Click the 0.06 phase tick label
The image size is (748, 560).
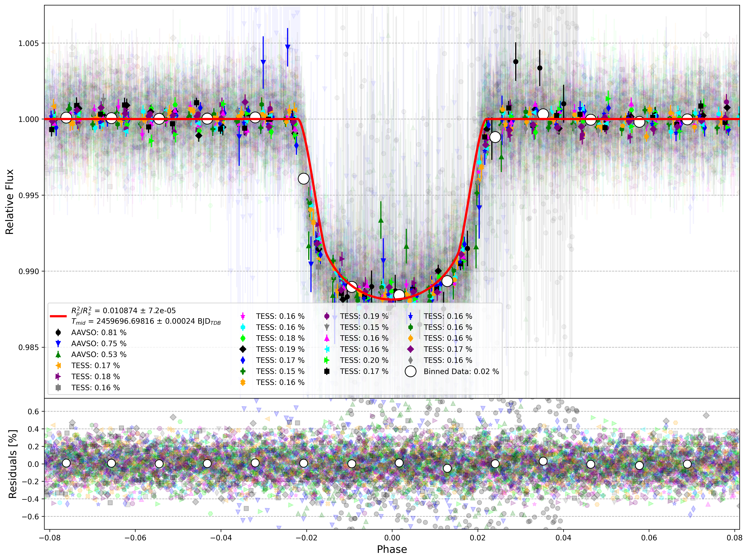[x=649, y=537]
